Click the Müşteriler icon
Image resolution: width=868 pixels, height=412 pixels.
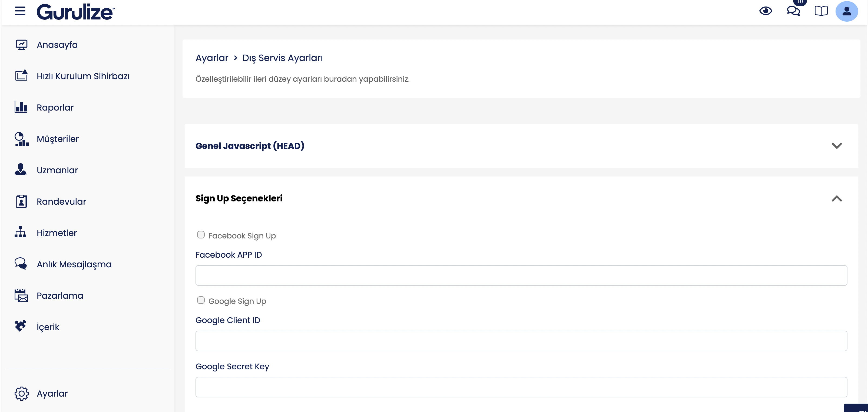(22, 139)
